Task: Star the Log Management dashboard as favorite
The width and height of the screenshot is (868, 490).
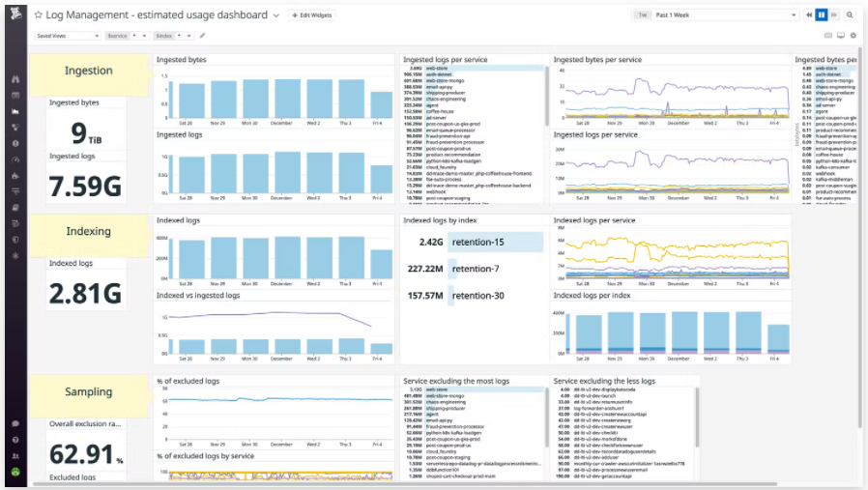Action: [39, 15]
